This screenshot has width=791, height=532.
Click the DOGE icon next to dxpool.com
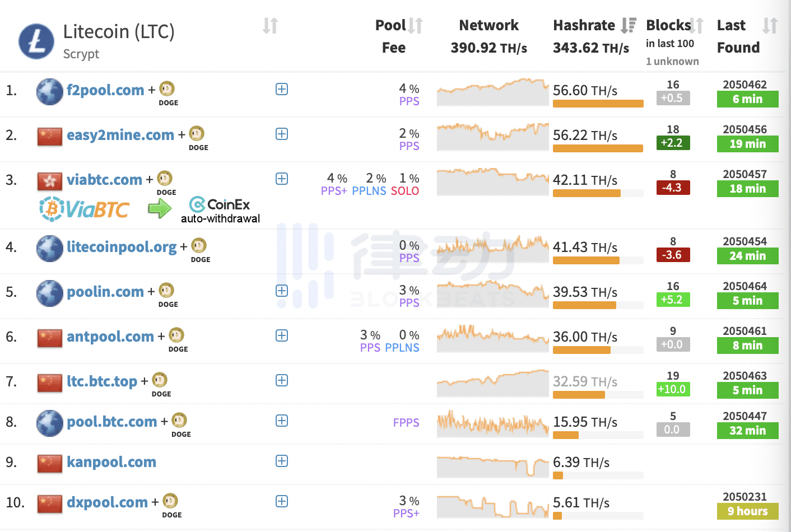pyautogui.click(x=170, y=501)
